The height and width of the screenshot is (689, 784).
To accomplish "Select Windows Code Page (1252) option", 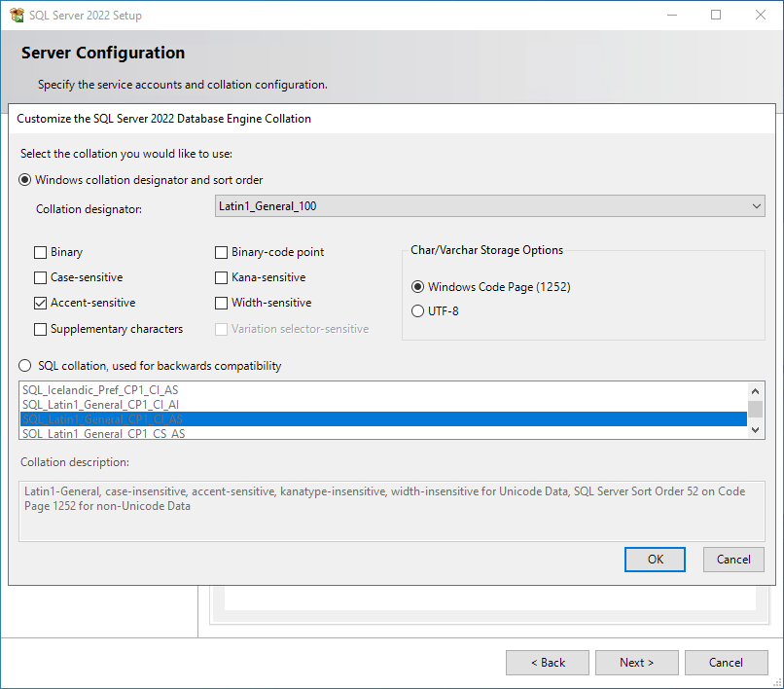I will click(x=416, y=287).
